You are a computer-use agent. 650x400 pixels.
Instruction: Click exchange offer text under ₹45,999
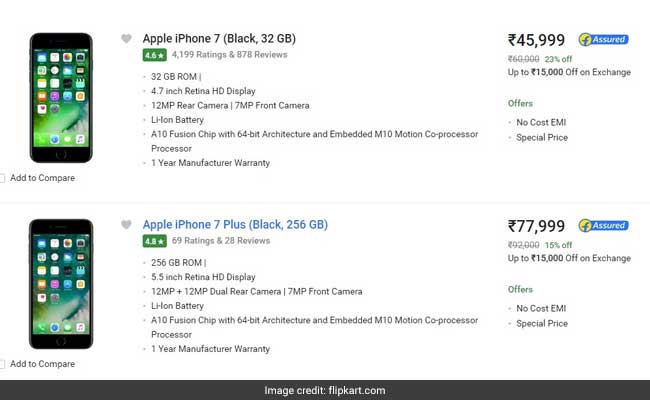click(569, 72)
